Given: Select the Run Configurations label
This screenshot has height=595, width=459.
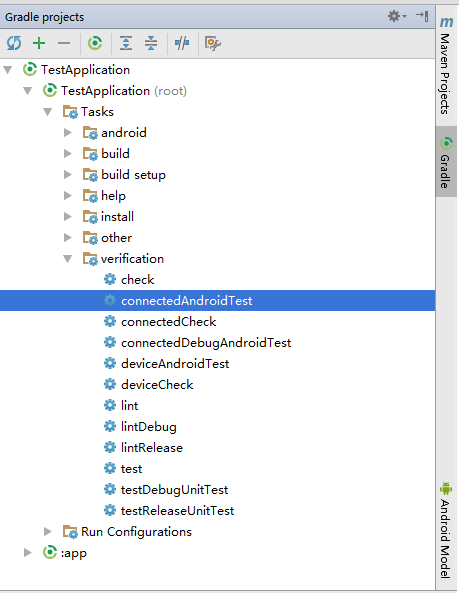Looking at the screenshot, I should pos(136,532).
